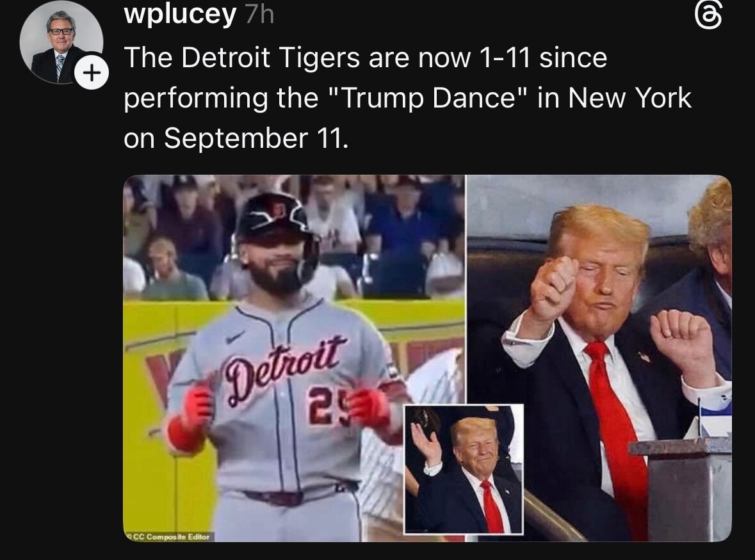Click the CC Composite Editor watermark
The width and height of the screenshot is (755, 560).
168,536
